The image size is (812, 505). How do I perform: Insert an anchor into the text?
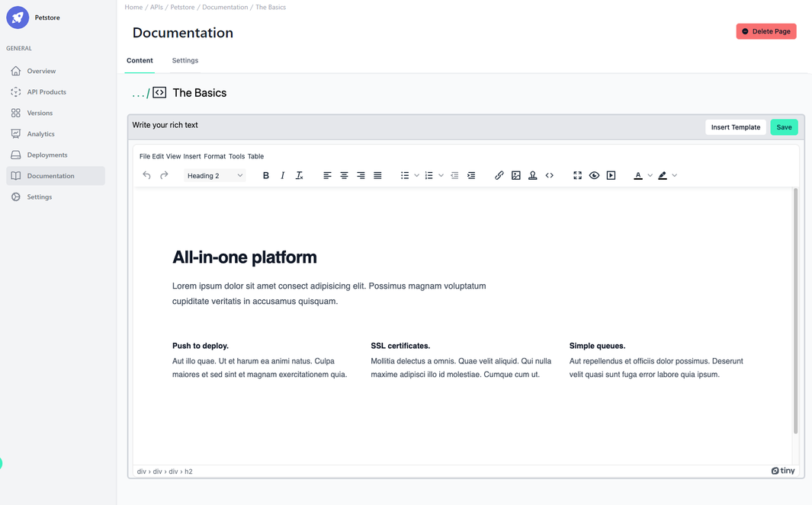pyautogui.click(x=533, y=175)
